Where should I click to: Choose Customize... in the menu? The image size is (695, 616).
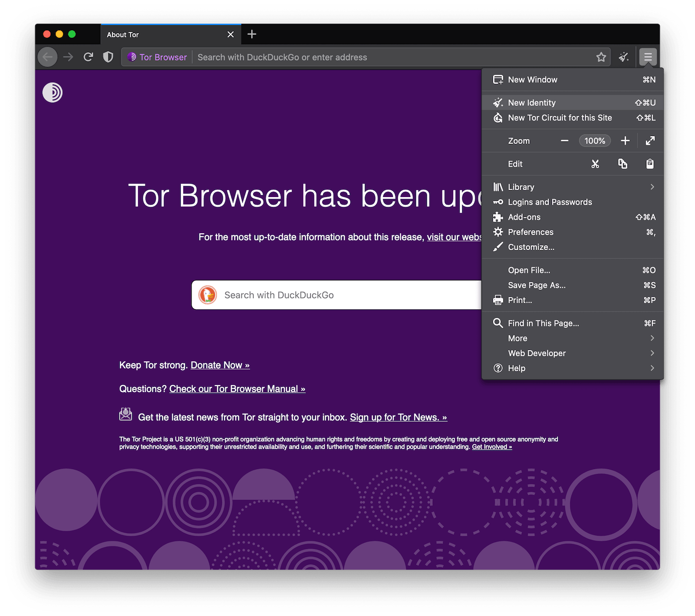click(x=573, y=247)
